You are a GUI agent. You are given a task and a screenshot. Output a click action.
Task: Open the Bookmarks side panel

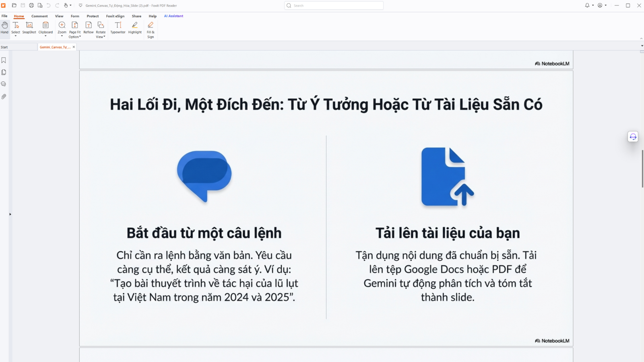coord(4,60)
